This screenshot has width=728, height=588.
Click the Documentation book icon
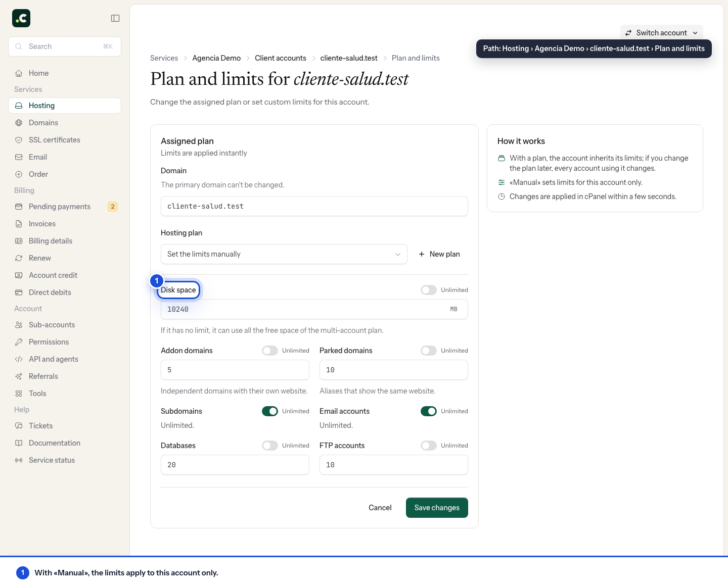[x=19, y=443]
